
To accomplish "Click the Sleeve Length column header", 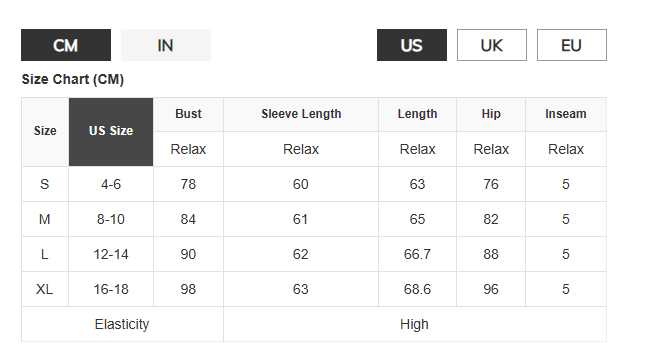I will point(301,115).
